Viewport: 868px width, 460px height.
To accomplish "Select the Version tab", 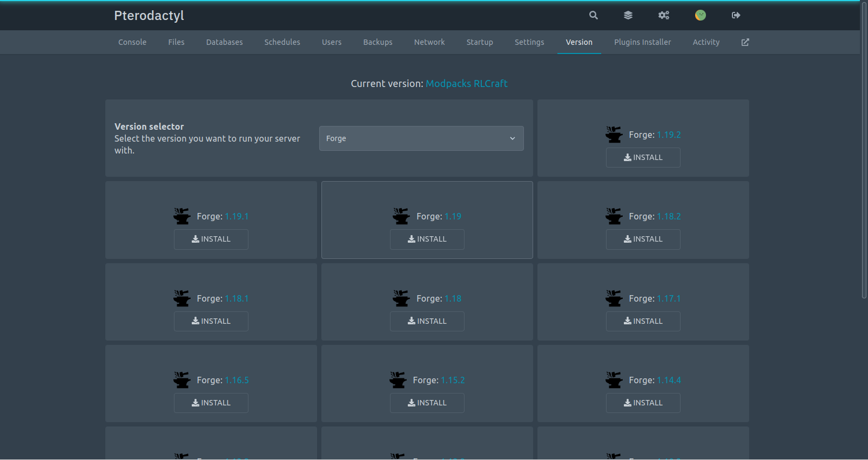I will coord(579,42).
